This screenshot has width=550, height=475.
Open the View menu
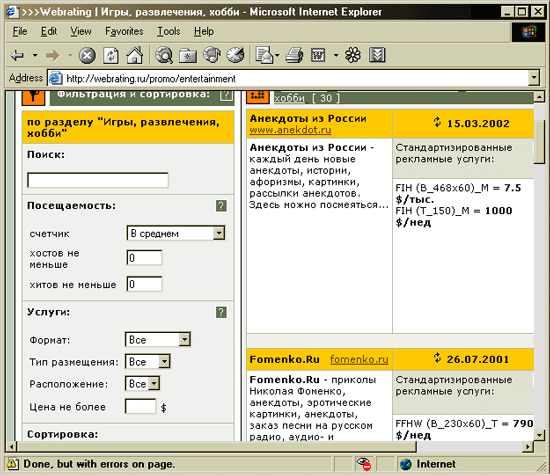(81, 32)
